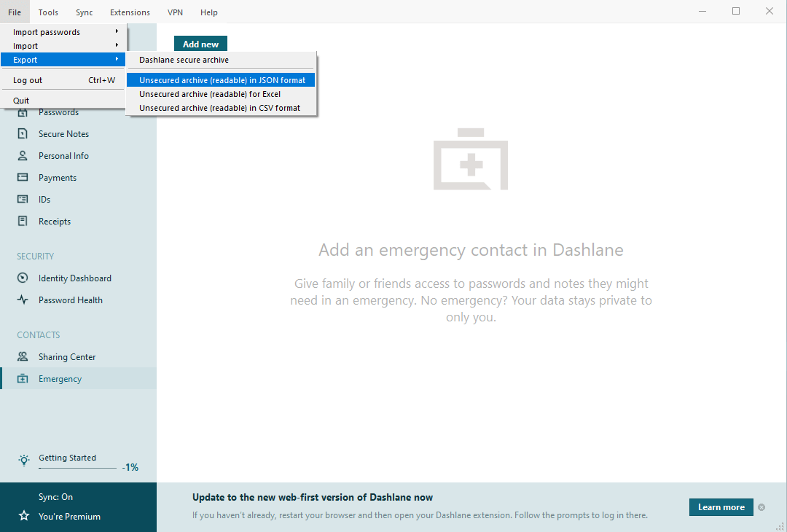Minimize the Dashlane window
Viewport: 787px width, 532px height.
coord(702,11)
